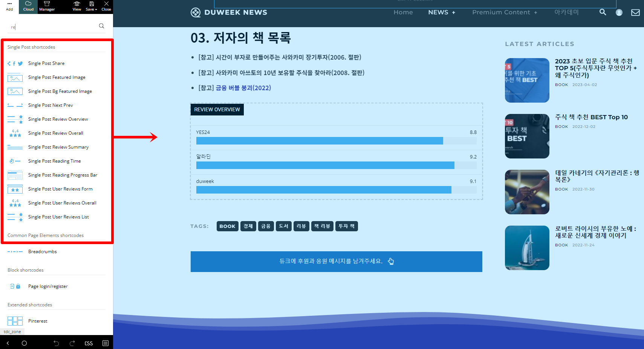Screen dimensions: 644x349
Task: Open the 로버트 라이시의 부유한 노예 thumbnail
Action: coord(527,248)
